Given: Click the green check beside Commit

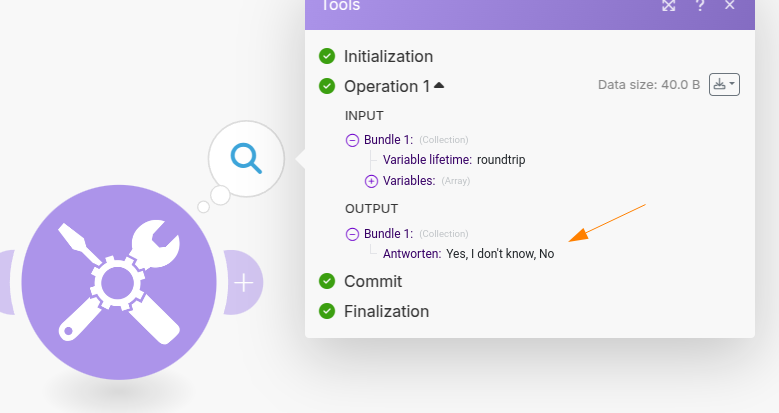Looking at the screenshot, I should [x=327, y=281].
